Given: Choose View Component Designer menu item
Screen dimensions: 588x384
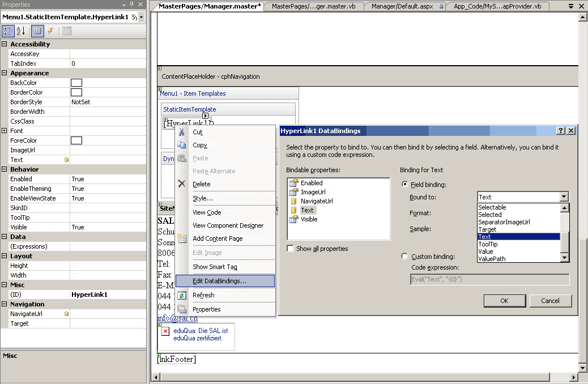Looking at the screenshot, I should click(228, 225).
